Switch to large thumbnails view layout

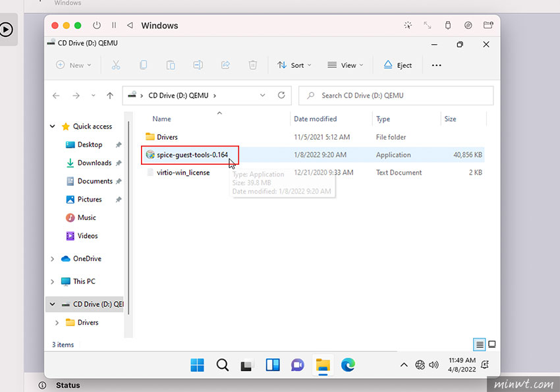point(491,344)
